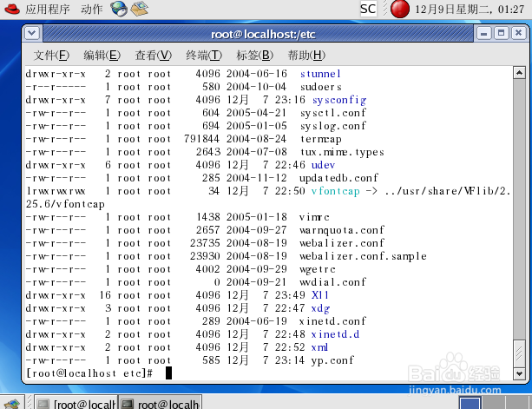Open 应用程序 applications menu
This screenshot has width=532, height=409.
pyautogui.click(x=47, y=10)
